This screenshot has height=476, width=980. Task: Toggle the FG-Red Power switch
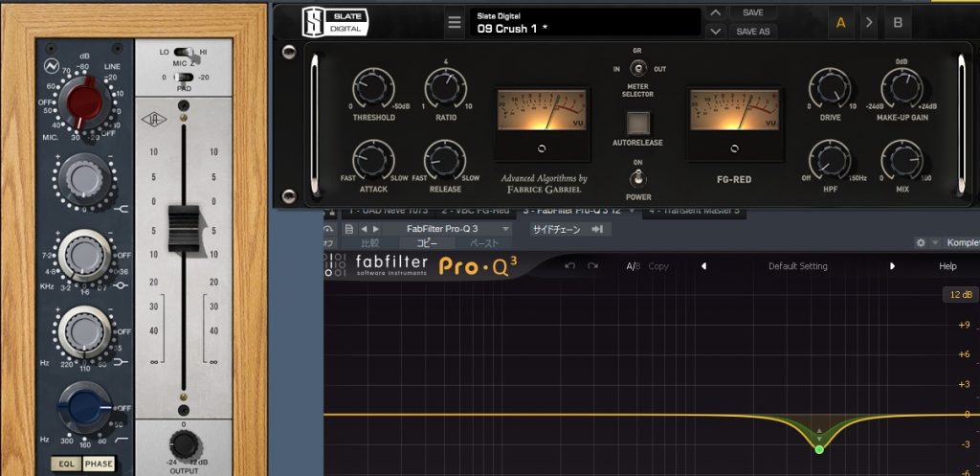coord(637,177)
